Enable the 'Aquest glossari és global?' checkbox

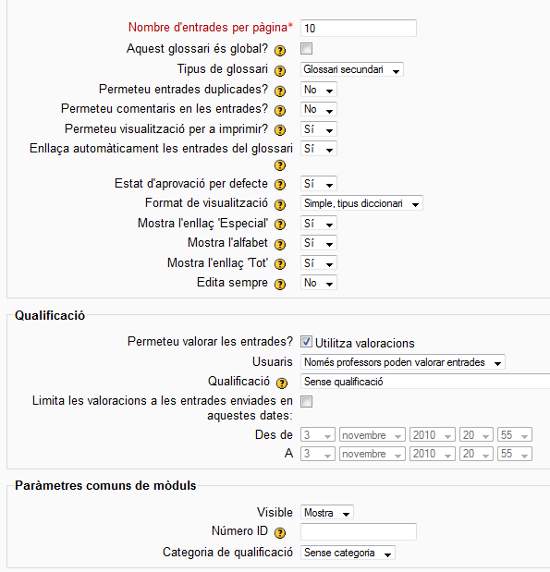(x=306, y=48)
